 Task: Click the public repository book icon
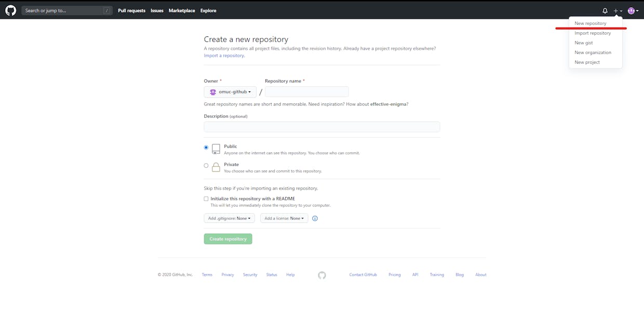(x=216, y=150)
